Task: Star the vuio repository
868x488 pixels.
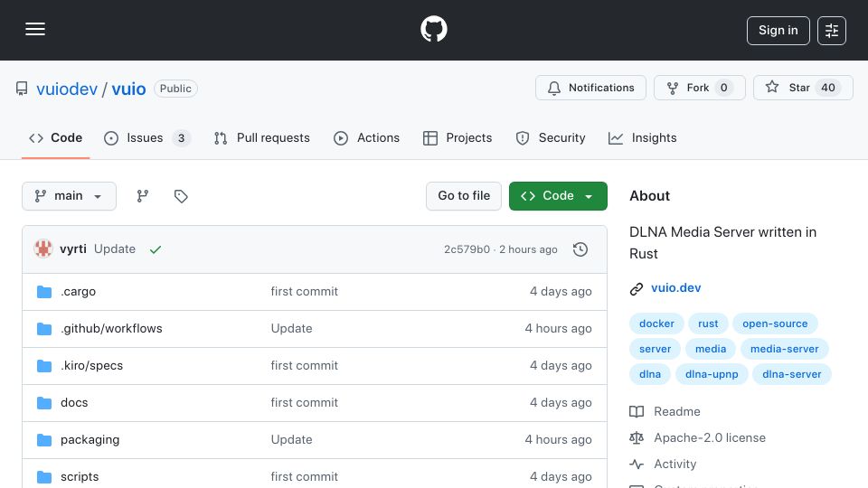Action: [803, 88]
